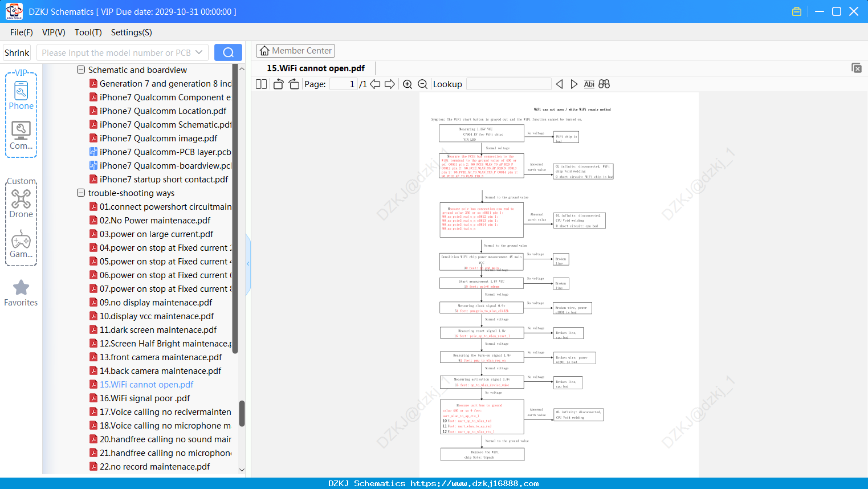
Task: Click the Lookup text field
Action: (509, 84)
